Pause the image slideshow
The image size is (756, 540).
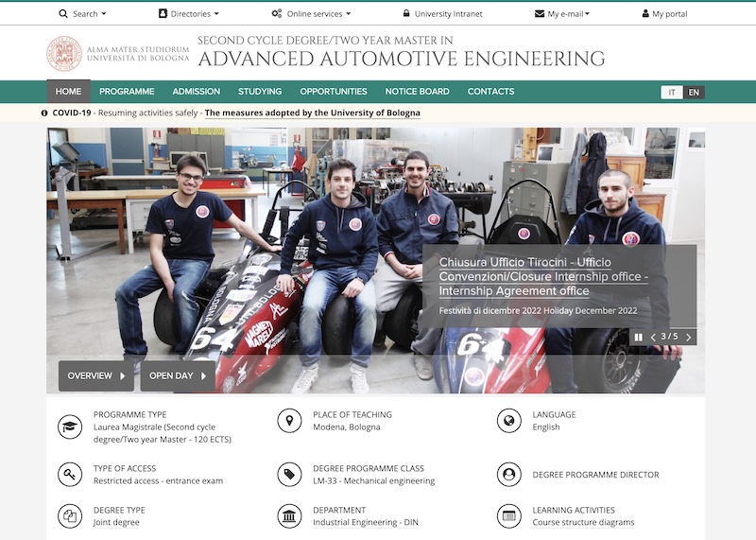point(639,337)
